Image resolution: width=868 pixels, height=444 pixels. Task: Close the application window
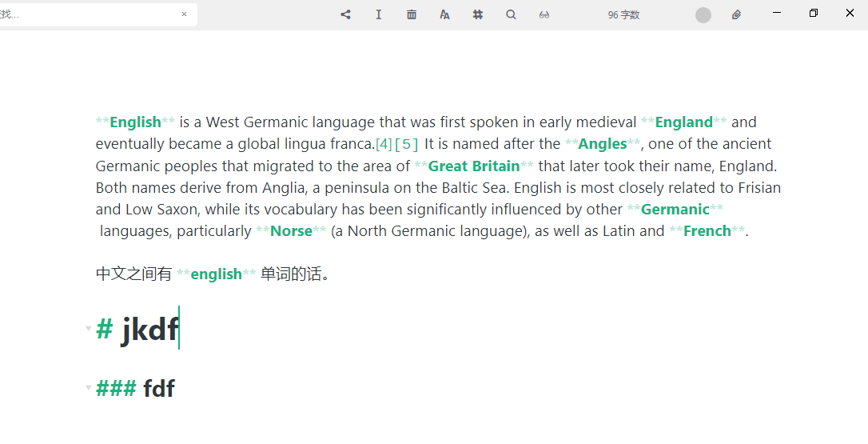coord(850,13)
